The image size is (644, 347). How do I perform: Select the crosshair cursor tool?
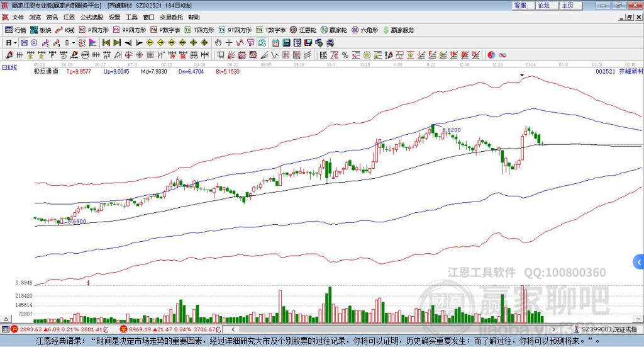click(x=229, y=43)
